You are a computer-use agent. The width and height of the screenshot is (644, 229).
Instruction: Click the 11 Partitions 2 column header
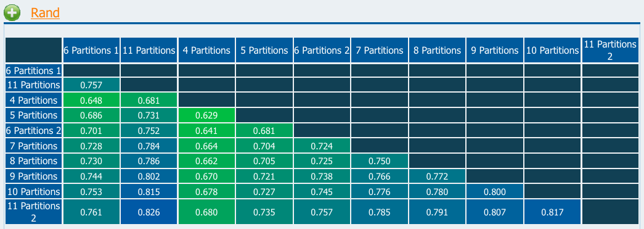coord(610,50)
